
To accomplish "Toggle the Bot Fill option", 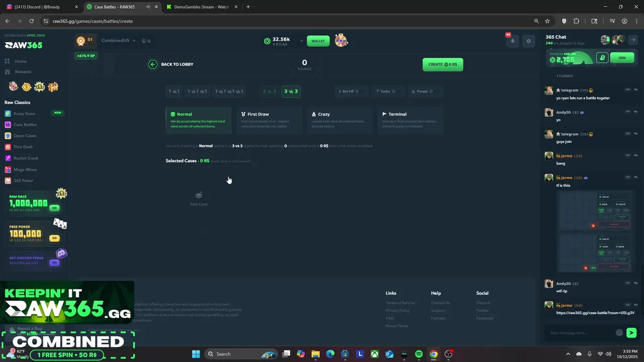I will [351, 92].
